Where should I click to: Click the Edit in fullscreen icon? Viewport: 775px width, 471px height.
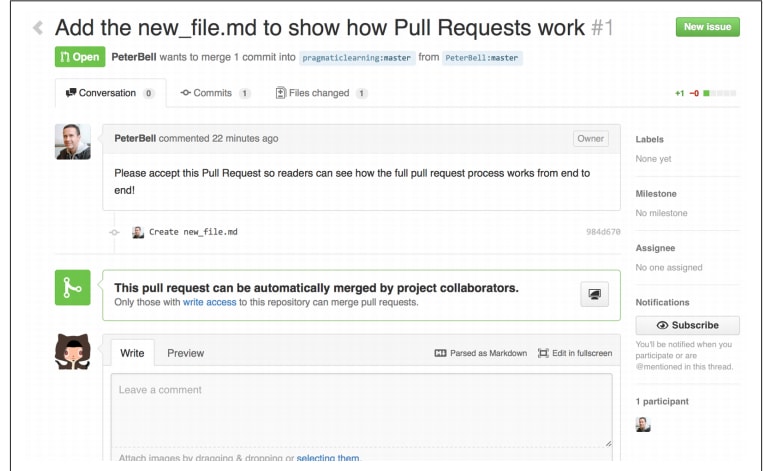point(543,353)
